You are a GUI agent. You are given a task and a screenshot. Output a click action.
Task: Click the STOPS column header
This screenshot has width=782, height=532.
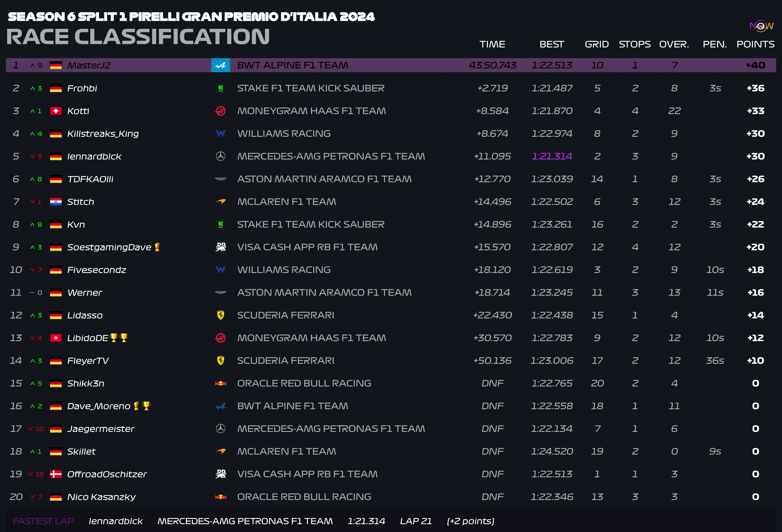click(635, 45)
